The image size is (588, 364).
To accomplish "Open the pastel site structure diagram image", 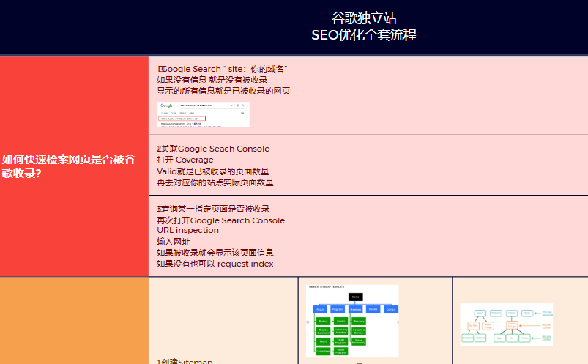I will (506, 324).
